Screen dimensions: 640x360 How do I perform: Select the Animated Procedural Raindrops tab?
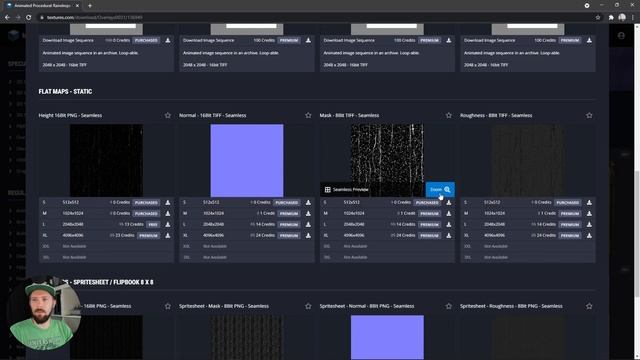click(41, 6)
